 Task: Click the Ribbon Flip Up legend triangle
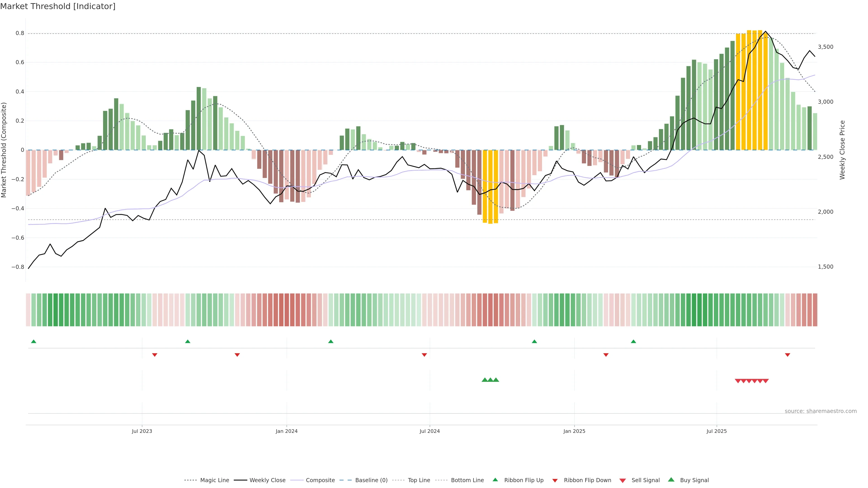click(x=495, y=480)
